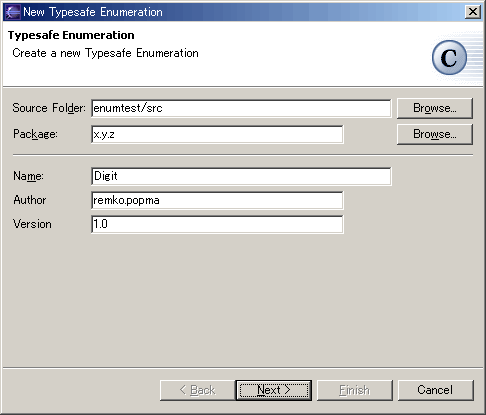Click the bold 'Typesafe Enumeration' heading
The width and height of the screenshot is (486, 415).
(71, 35)
